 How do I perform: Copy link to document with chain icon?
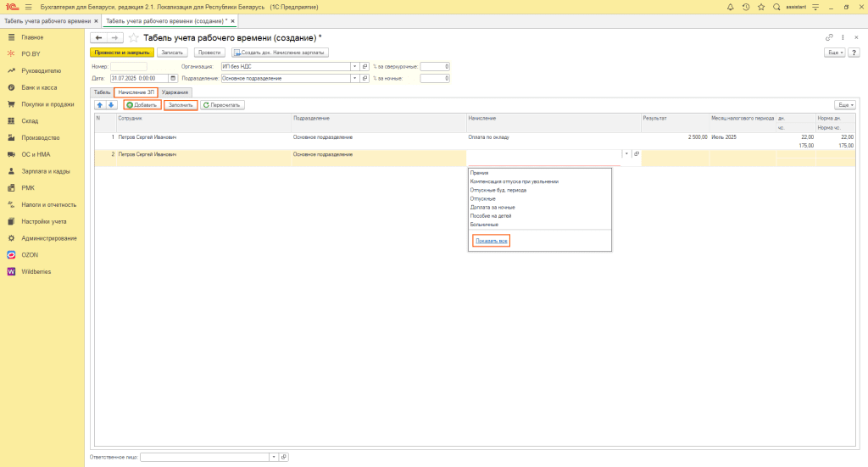(829, 37)
